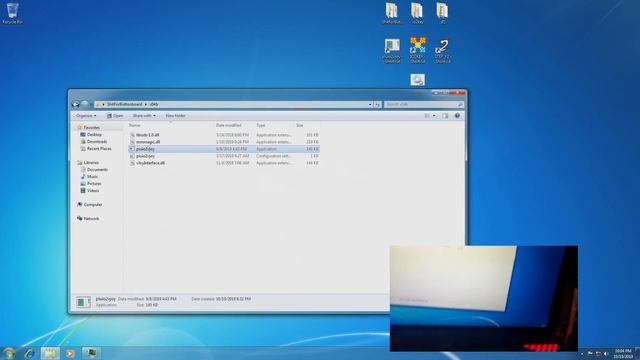
Task: Open the middle folder on desktop
Action: click(x=417, y=13)
